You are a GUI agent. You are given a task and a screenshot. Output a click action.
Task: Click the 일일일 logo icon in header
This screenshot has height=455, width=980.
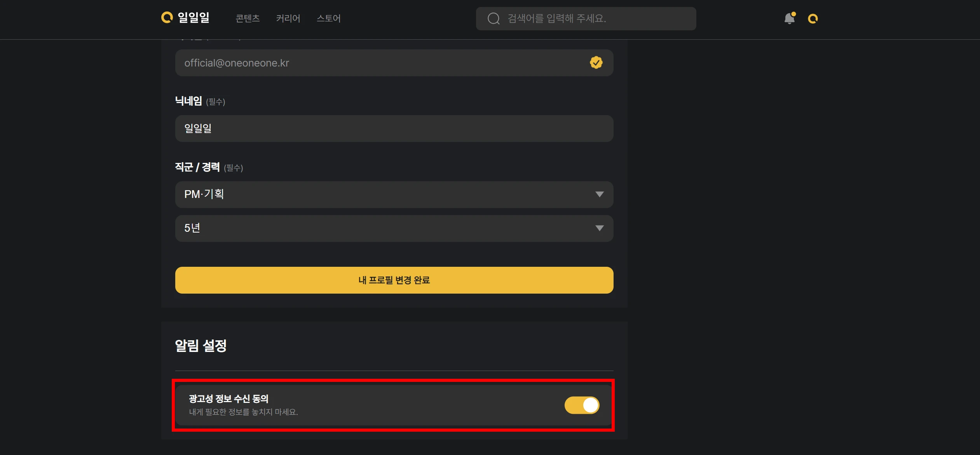(x=167, y=17)
